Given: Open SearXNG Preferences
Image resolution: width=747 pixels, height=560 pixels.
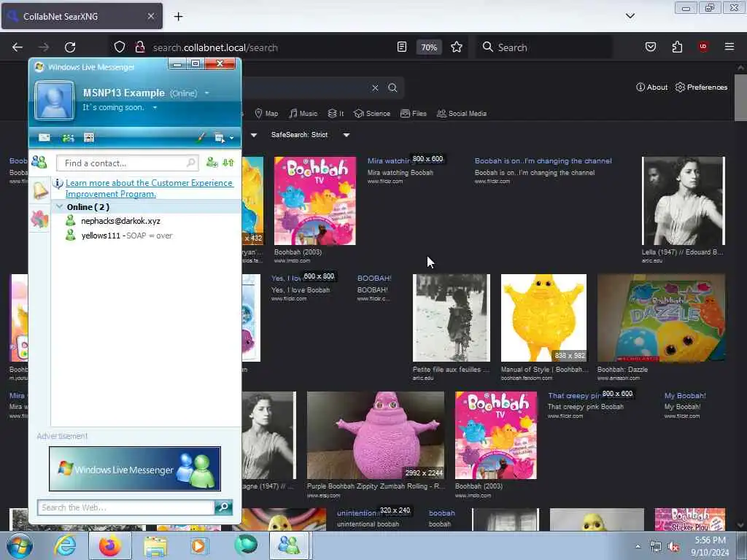Looking at the screenshot, I should tap(701, 87).
